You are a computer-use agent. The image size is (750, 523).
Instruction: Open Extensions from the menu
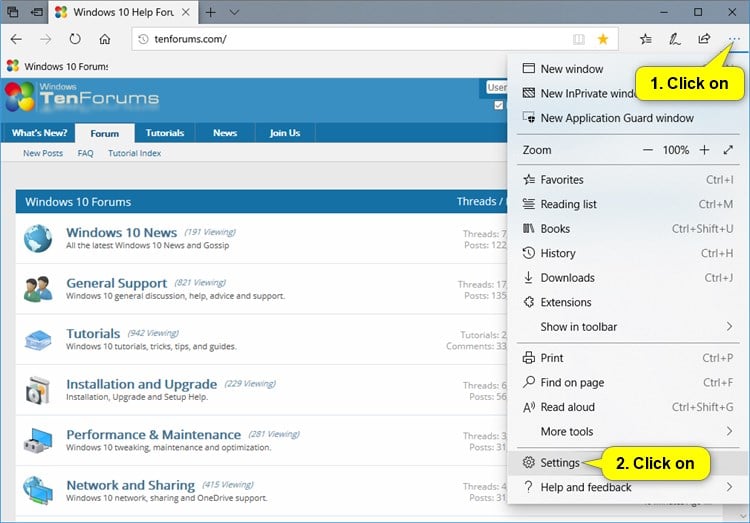click(628, 302)
